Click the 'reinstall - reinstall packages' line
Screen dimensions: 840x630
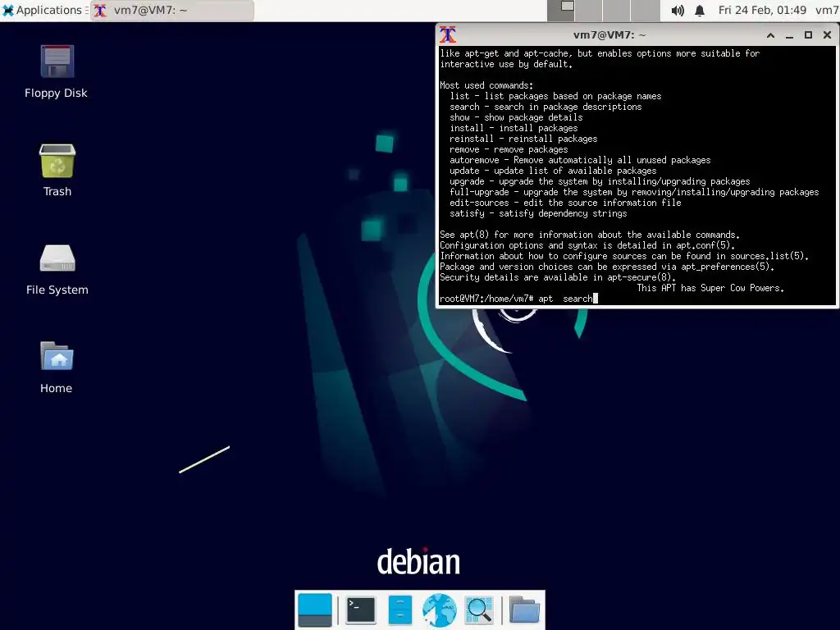pos(523,139)
